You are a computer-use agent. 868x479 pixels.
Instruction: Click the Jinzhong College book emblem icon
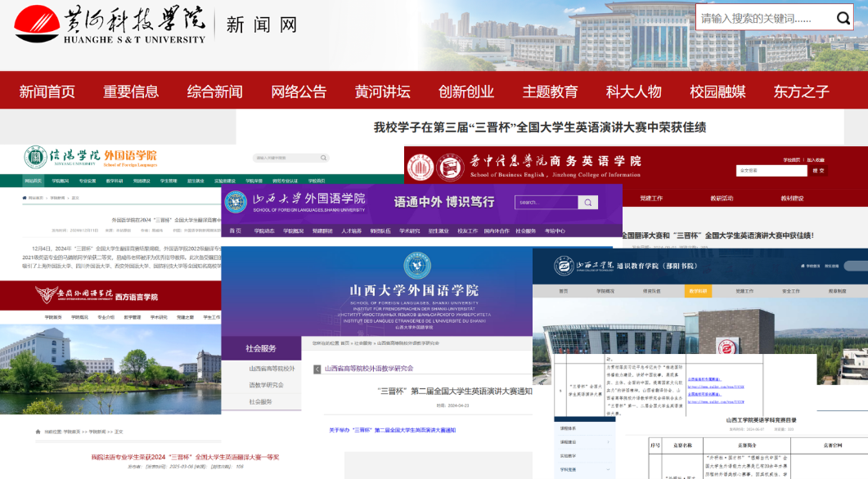click(449, 167)
